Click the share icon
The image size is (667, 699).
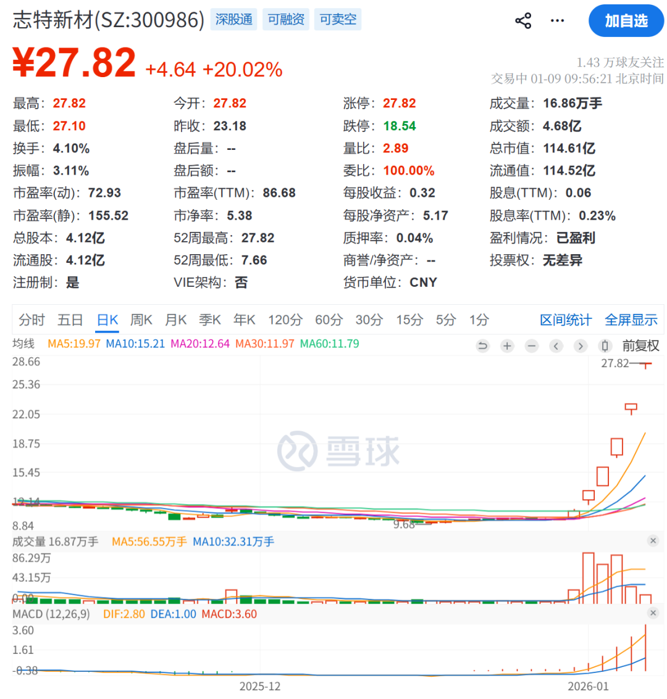tap(523, 20)
